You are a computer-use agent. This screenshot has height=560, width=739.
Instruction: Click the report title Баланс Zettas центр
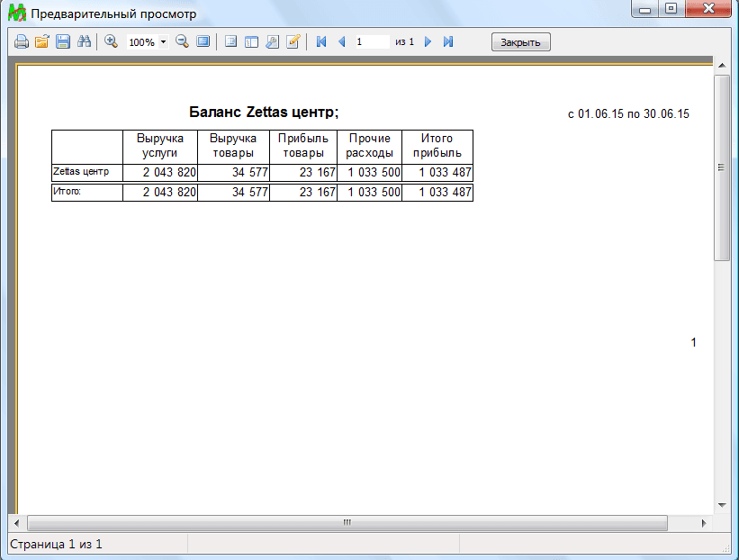click(264, 113)
